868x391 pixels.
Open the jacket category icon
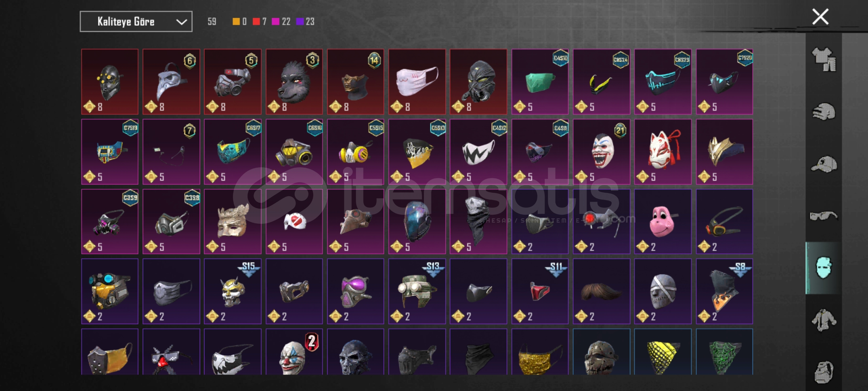pos(824,320)
